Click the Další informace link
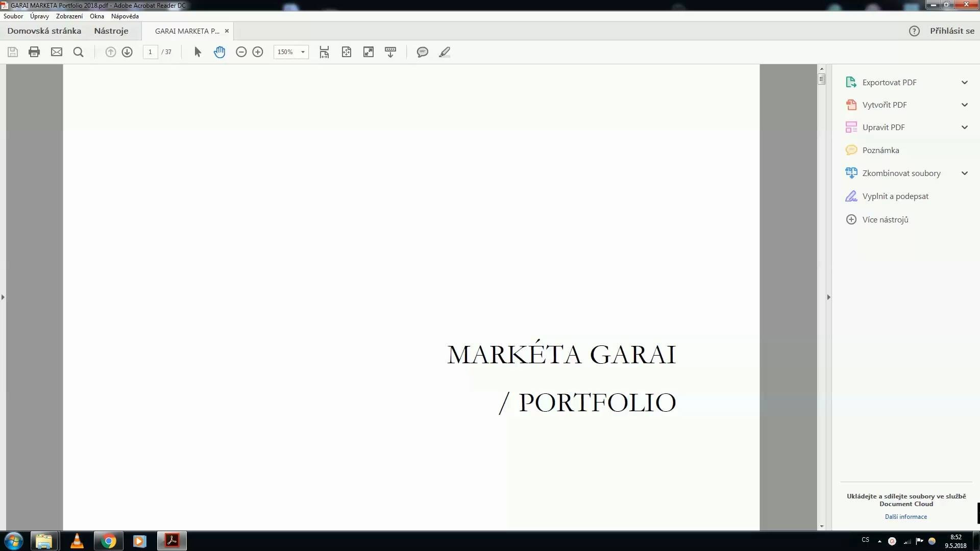 (905, 516)
